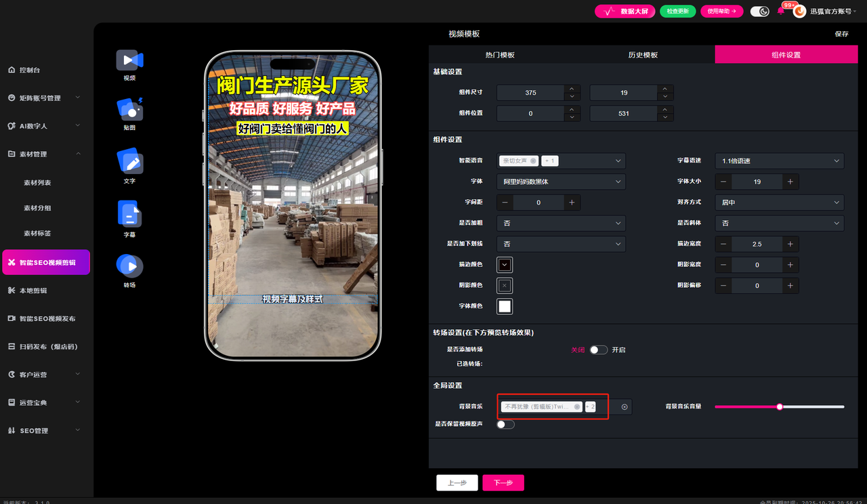Click the 上一步 previous button
Viewport: 867px width, 504px height.
(457, 483)
